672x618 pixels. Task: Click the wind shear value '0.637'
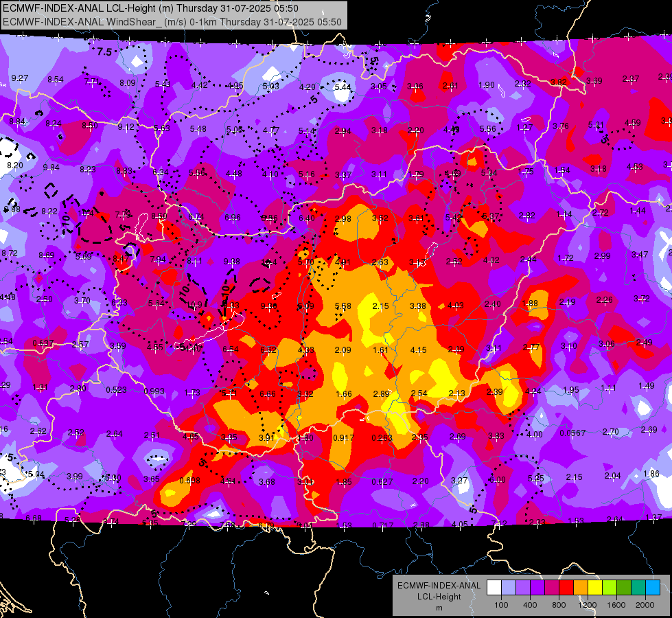43,343
